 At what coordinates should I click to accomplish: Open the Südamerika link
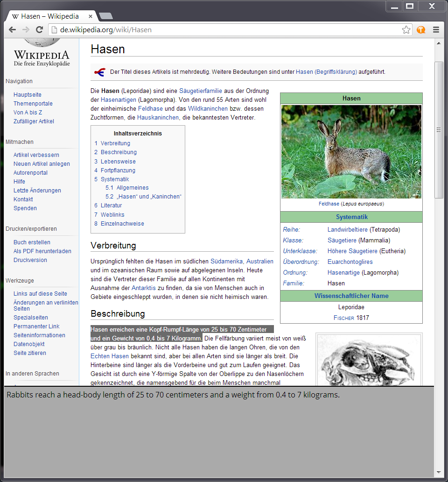point(227,261)
